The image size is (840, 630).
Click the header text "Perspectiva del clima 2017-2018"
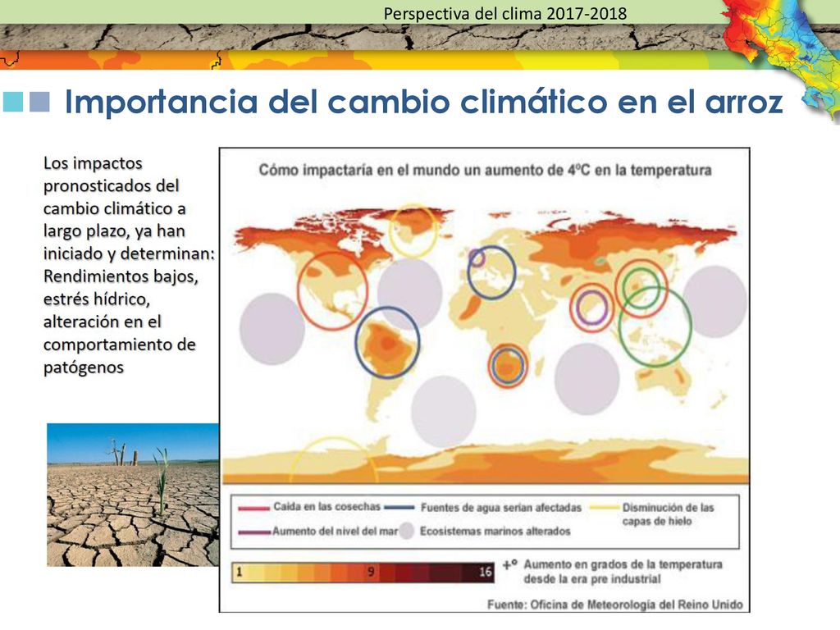[504, 13]
